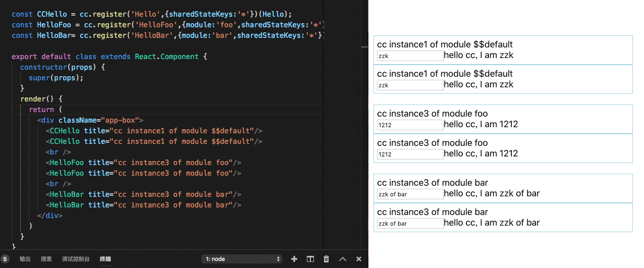This screenshot has width=644, height=268.
Task: Click the 'export default class extends React.Component' line
Action: [110, 57]
